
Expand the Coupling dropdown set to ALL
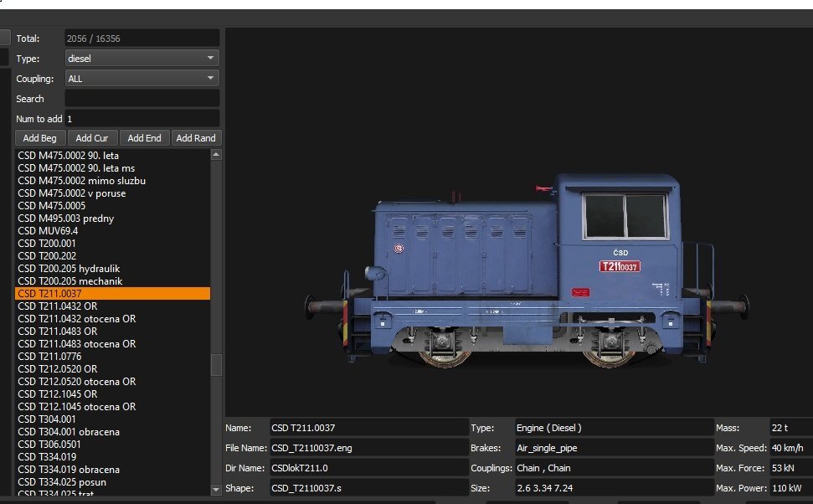click(x=142, y=79)
